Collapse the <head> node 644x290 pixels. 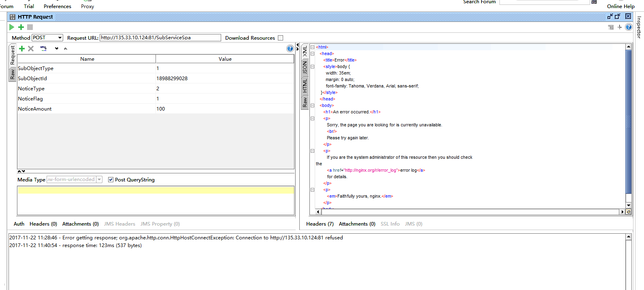pyautogui.click(x=312, y=53)
